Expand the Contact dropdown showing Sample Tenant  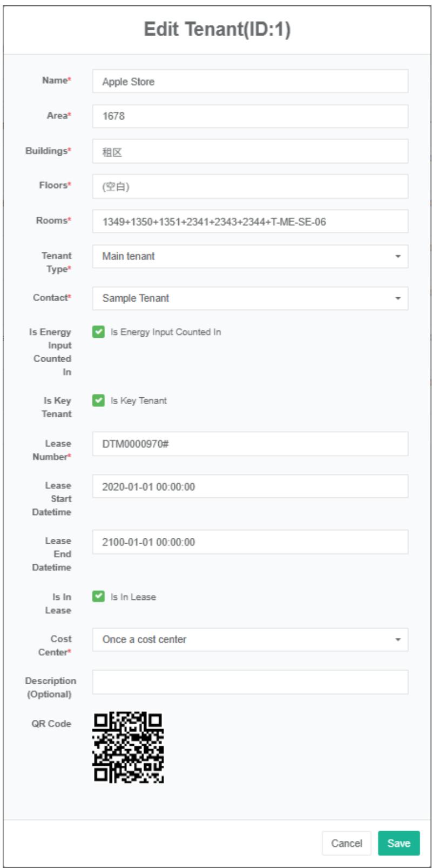click(x=249, y=298)
